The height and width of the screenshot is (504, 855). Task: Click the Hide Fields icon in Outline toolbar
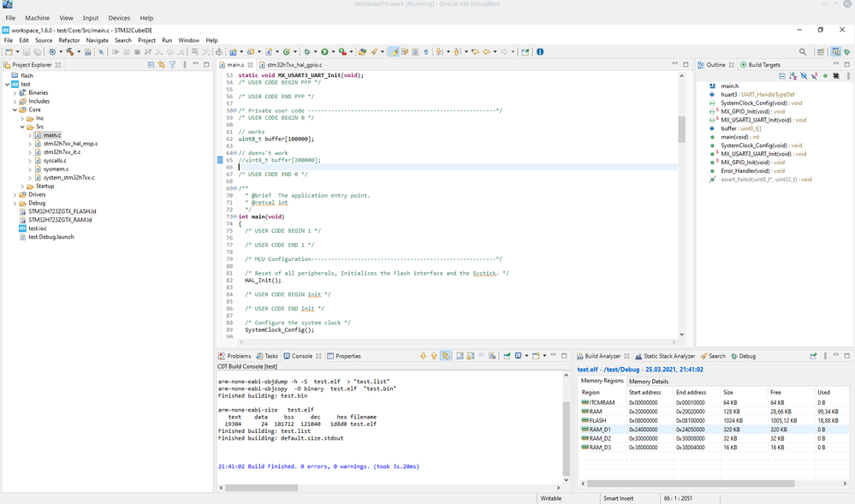pyautogui.click(x=804, y=76)
